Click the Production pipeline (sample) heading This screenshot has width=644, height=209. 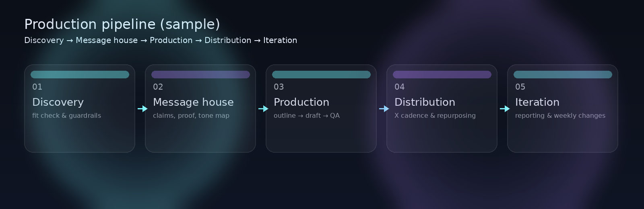point(122,24)
